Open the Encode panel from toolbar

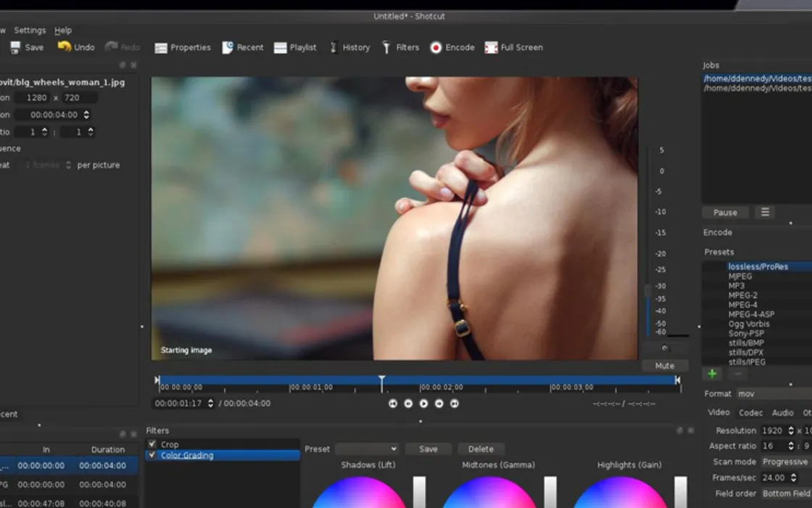(x=452, y=48)
